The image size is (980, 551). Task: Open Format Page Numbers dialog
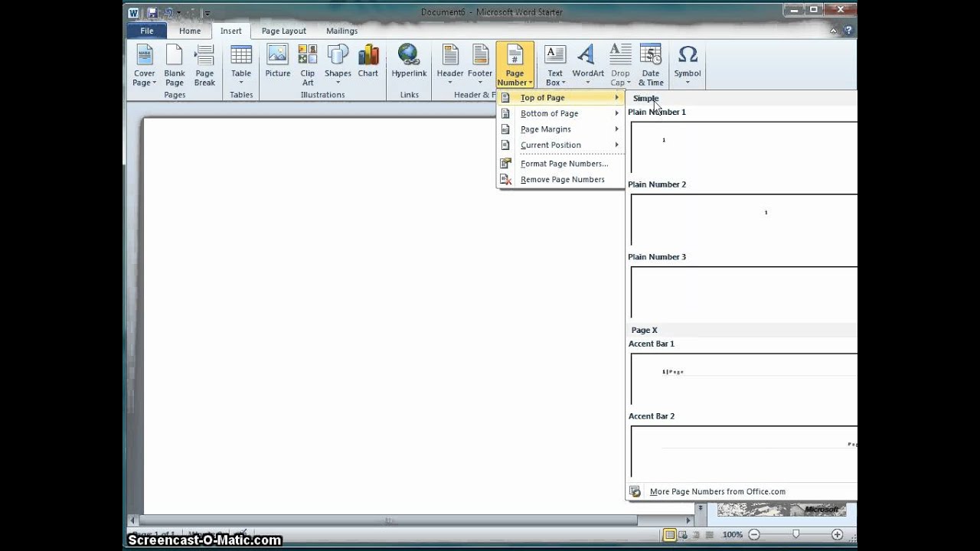coord(560,164)
